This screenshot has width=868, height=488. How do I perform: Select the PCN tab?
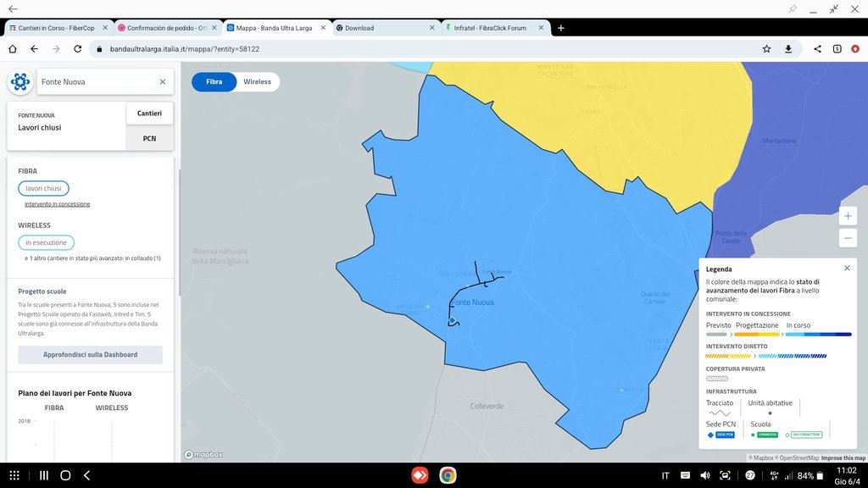coord(149,139)
